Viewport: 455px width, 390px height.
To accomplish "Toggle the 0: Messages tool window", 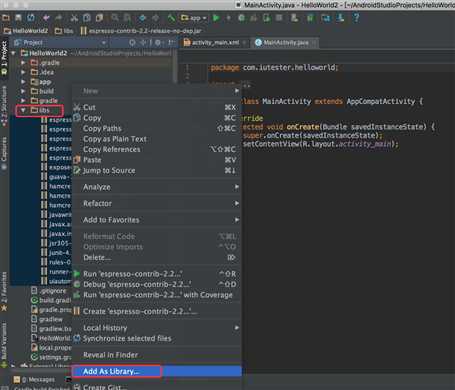I will point(34,380).
